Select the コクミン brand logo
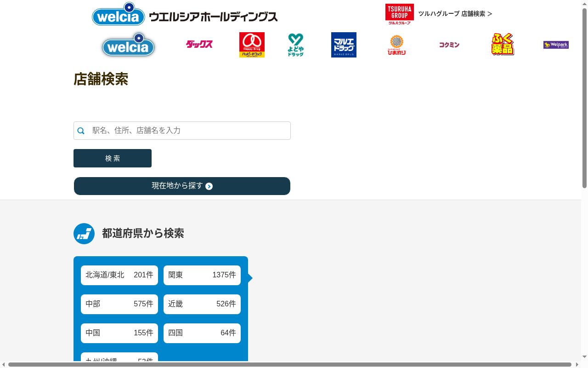The height and width of the screenshot is (368, 588). click(x=449, y=45)
